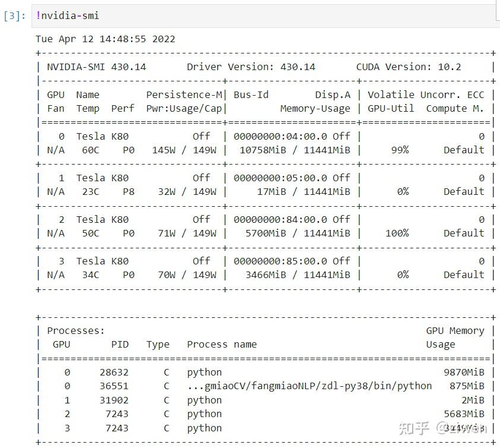The width and height of the screenshot is (500, 448).
Task: Click the Process name column header
Action: coord(222,345)
